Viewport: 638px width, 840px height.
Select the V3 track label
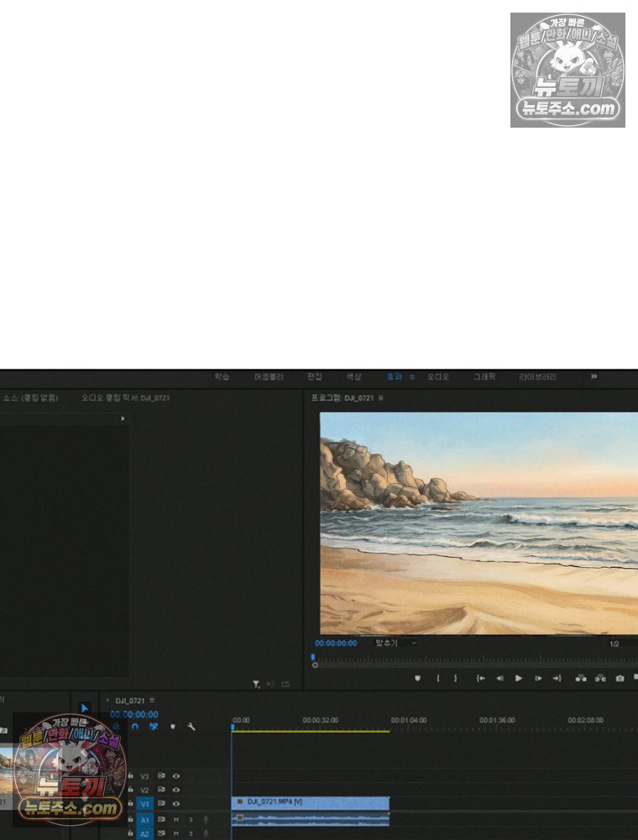[x=144, y=775]
